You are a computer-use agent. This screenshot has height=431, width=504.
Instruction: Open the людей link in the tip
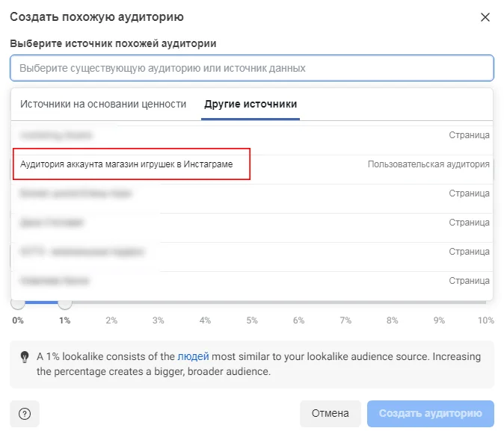pos(194,356)
